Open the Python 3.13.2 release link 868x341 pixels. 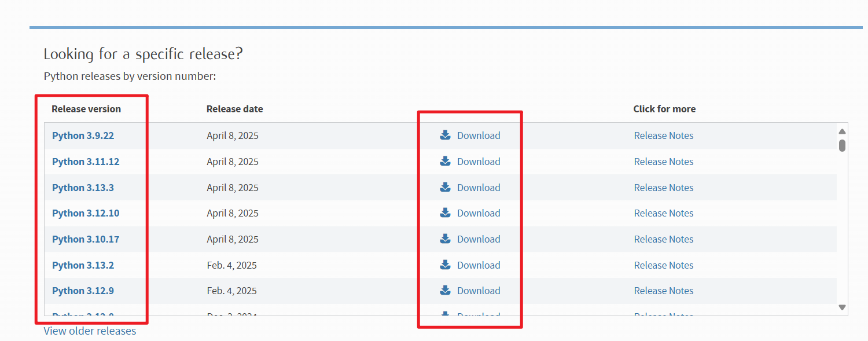(83, 265)
